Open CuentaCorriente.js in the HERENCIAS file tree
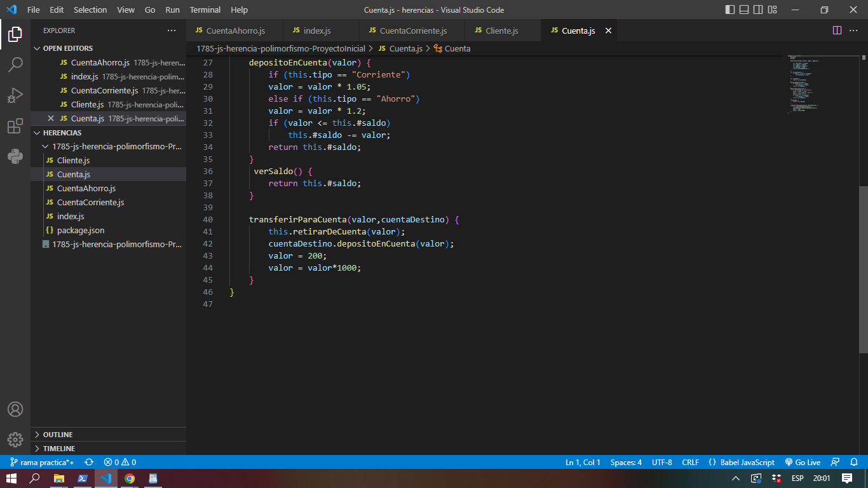Screen dimensions: 868x488 pos(108,202)
